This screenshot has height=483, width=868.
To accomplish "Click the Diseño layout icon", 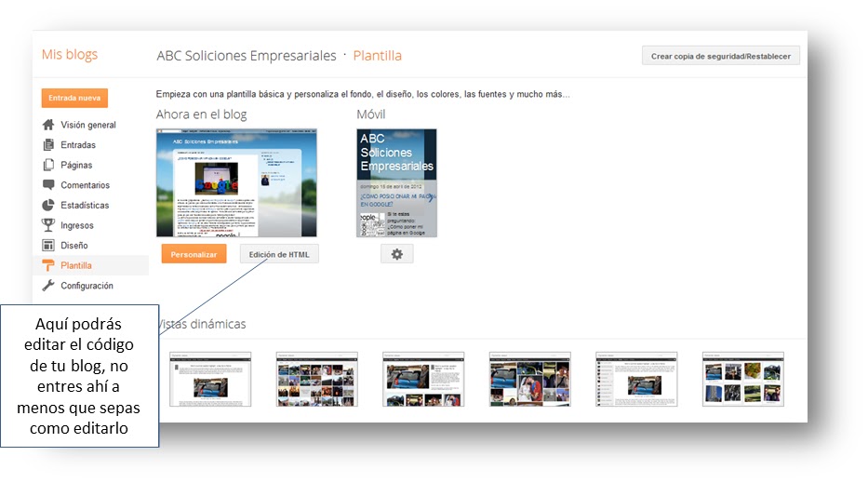I will [48, 246].
